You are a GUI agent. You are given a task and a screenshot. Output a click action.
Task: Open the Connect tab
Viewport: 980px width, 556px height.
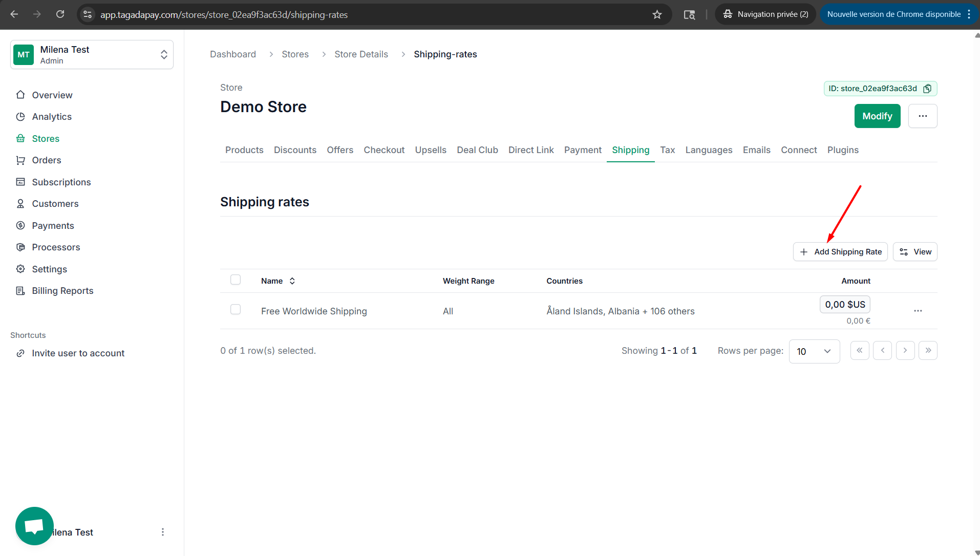[799, 150]
